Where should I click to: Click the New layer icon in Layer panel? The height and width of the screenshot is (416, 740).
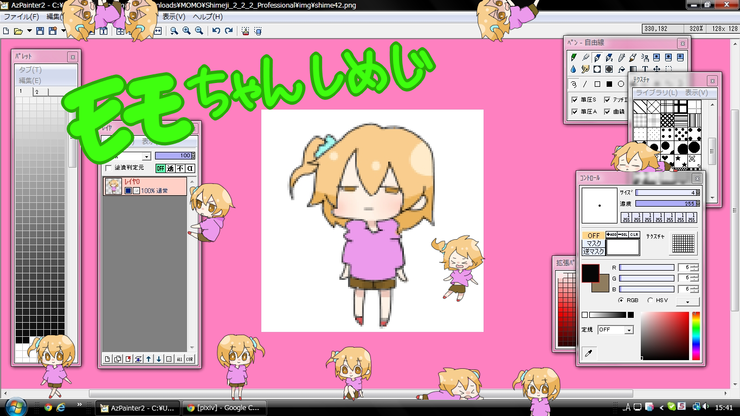click(x=107, y=359)
